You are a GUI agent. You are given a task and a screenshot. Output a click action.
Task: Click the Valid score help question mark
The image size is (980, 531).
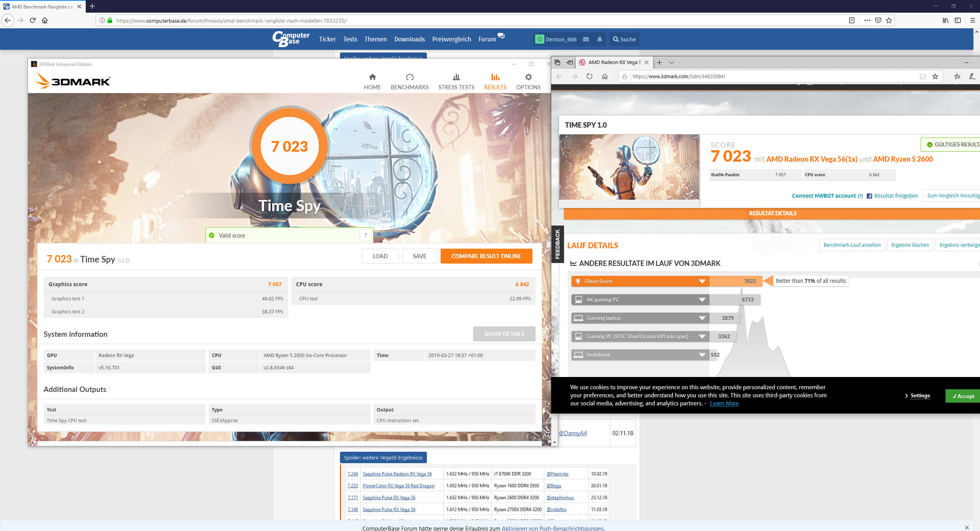pyautogui.click(x=366, y=235)
